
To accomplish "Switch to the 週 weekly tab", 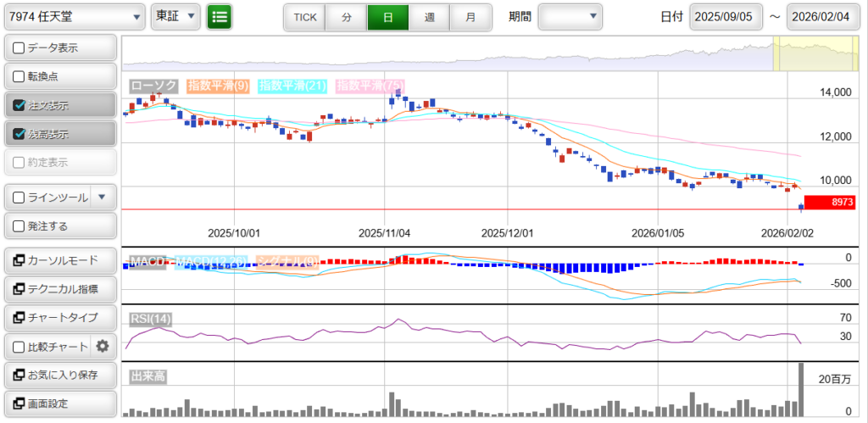I will pos(429,17).
